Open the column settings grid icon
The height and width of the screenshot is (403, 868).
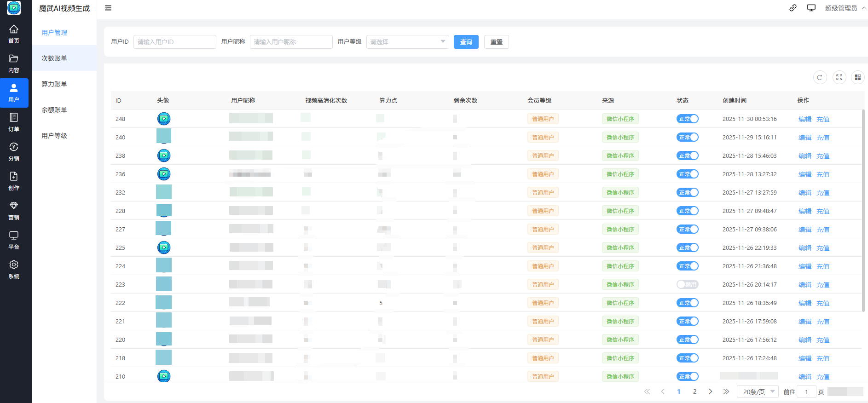pos(857,78)
